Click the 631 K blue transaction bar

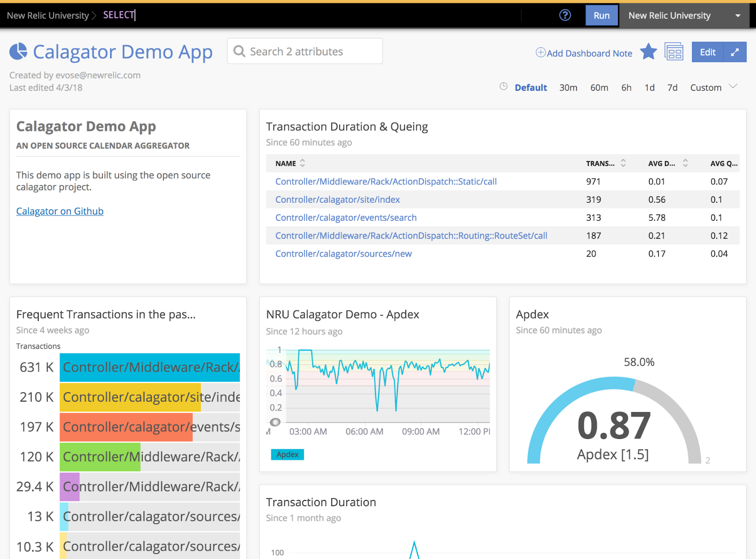[150, 367]
